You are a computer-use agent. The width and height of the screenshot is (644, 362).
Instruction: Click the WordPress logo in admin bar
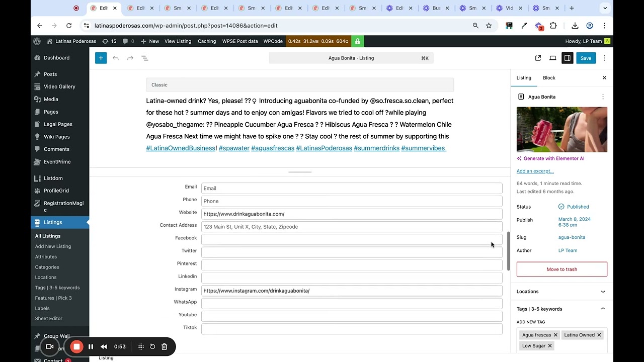(37, 41)
